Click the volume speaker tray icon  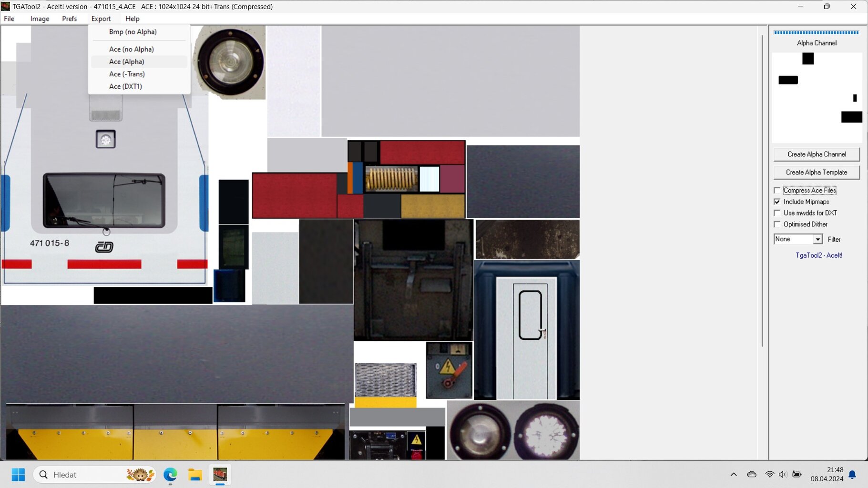pos(782,474)
